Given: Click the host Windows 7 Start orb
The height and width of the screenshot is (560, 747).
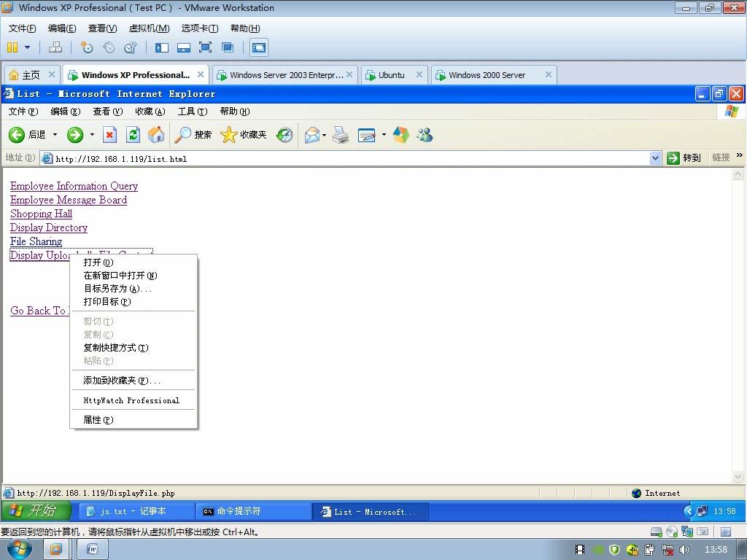Looking at the screenshot, I should (x=19, y=549).
